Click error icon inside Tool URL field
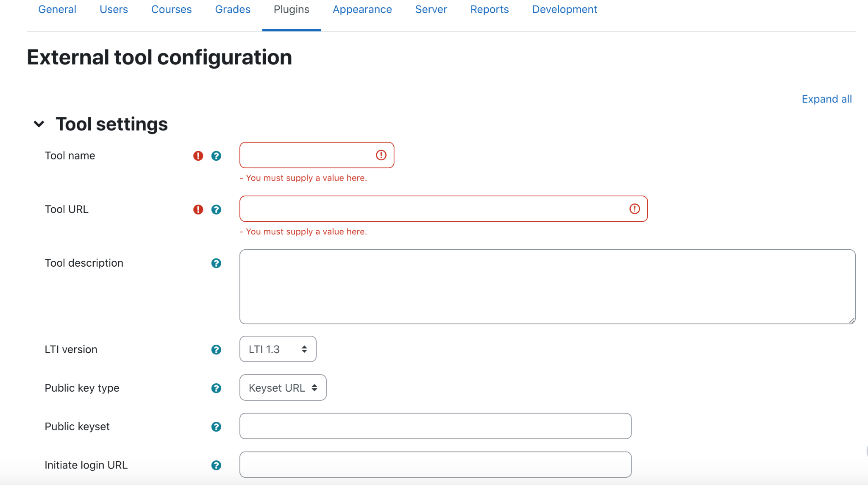 (634, 209)
